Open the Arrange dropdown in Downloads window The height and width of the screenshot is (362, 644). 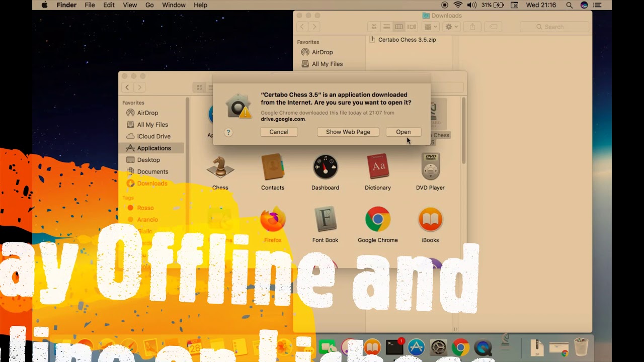pyautogui.click(x=431, y=27)
